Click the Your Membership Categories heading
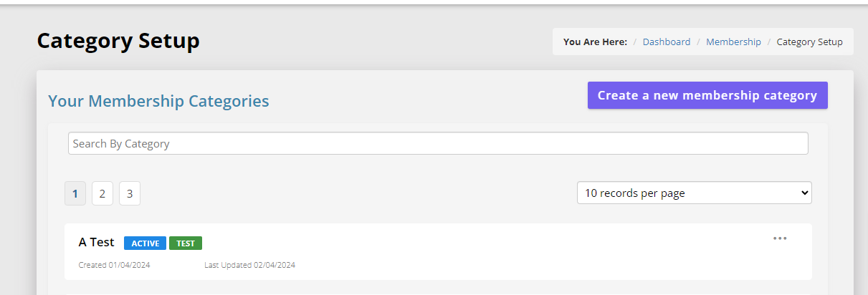Screen dimensions: 868x295 pyautogui.click(x=158, y=101)
